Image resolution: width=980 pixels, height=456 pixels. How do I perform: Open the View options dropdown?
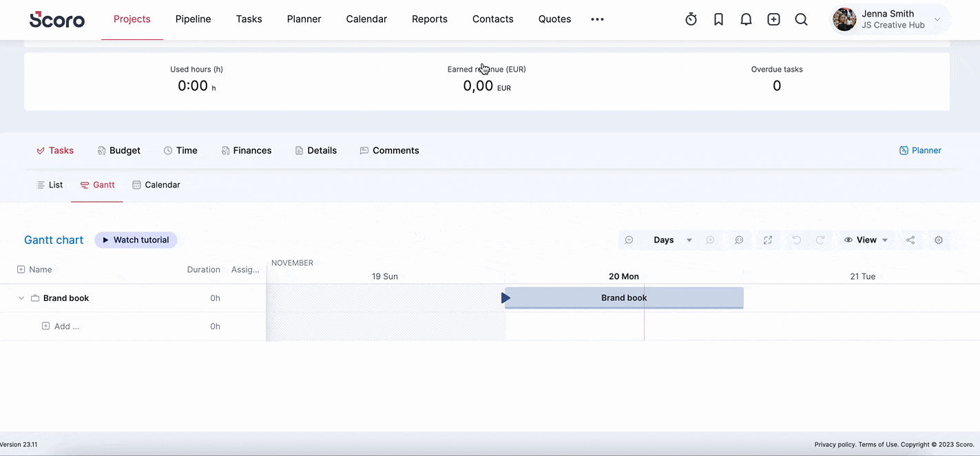[866, 240]
